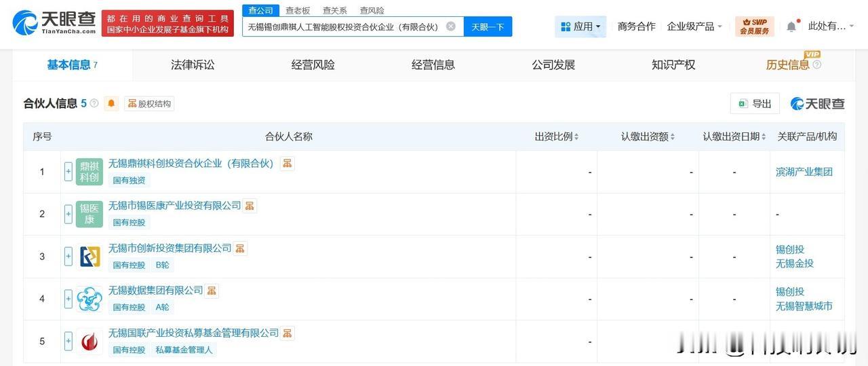Open equity structure icon for 无锡鼎祺科创投资合伙企业
This screenshot has width=868, height=366.
tap(288, 164)
